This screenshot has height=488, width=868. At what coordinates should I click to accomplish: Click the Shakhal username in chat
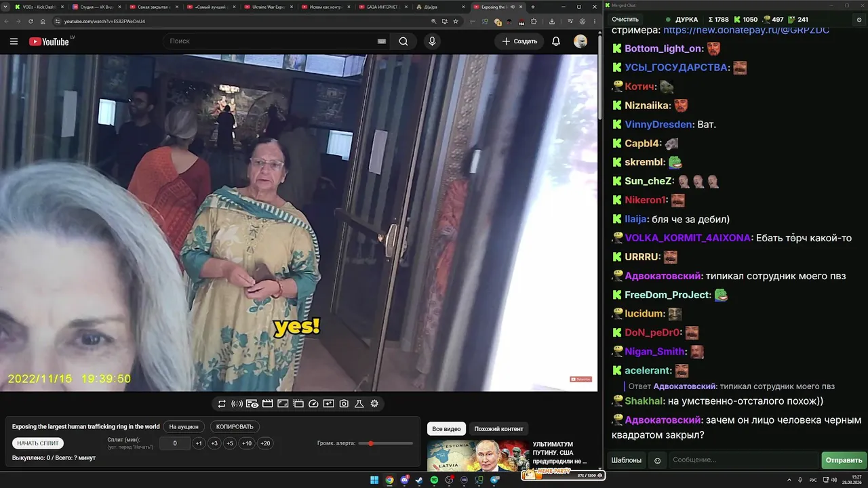pos(644,401)
